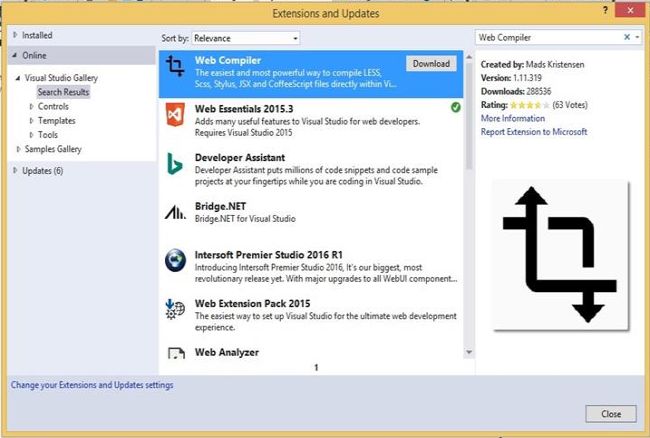Click the Version: 1.11.319 text
The height and width of the screenshot is (438, 650).
[x=511, y=78]
